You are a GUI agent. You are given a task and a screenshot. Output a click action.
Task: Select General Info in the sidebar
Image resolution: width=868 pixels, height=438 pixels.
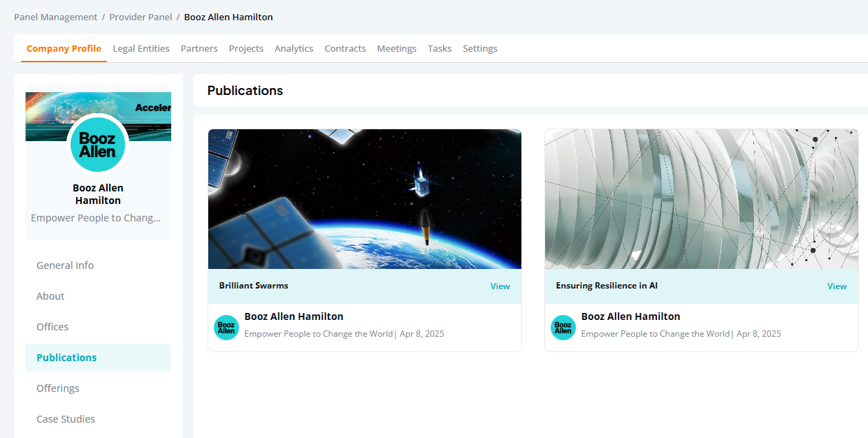click(x=98, y=265)
